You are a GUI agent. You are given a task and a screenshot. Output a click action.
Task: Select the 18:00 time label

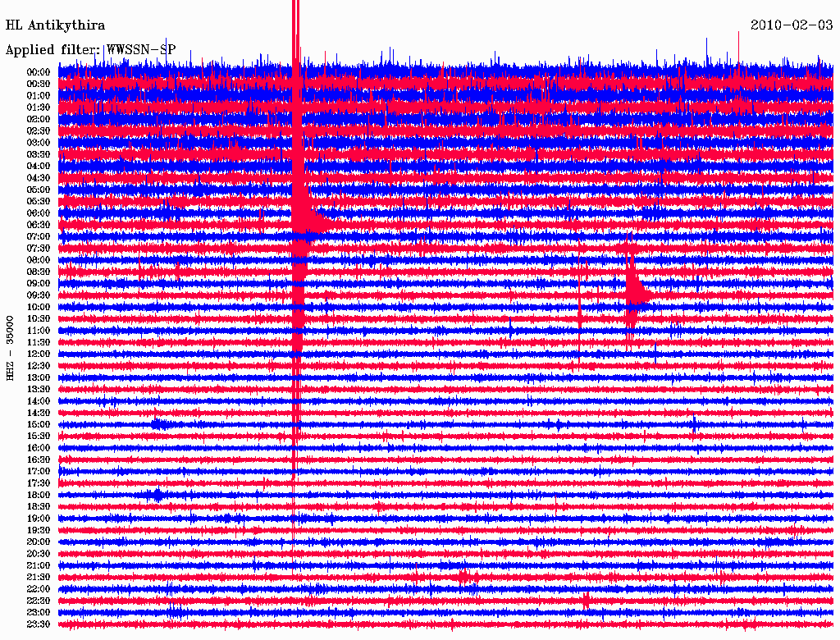[39, 496]
